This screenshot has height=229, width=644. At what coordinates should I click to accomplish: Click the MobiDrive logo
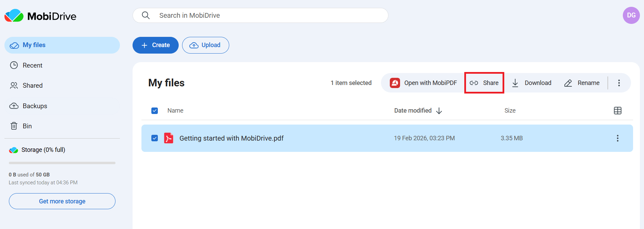(x=40, y=16)
